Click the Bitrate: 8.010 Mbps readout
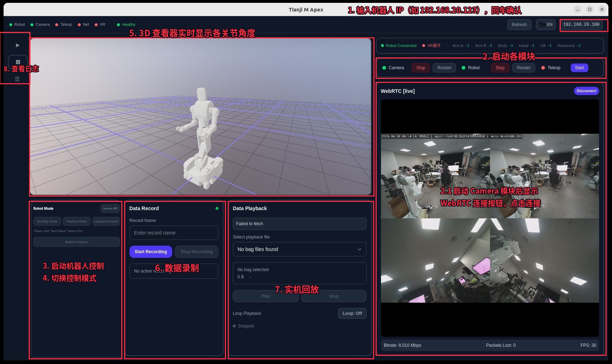The width and height of the screenshot is (612, 364). 402,345
